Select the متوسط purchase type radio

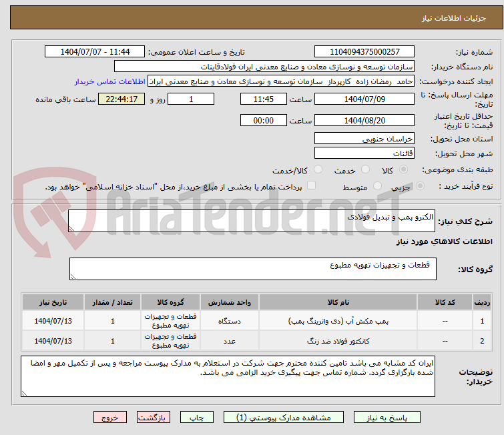[377, 185]
